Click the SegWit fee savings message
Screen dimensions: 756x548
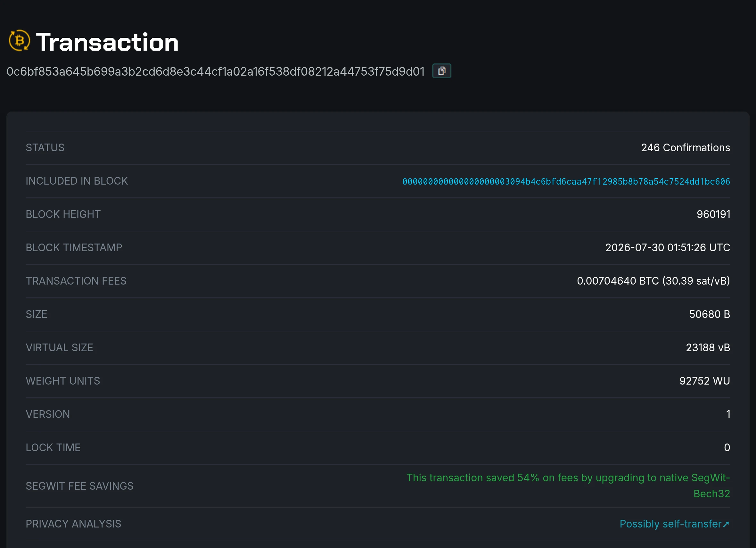click(568, 486)
